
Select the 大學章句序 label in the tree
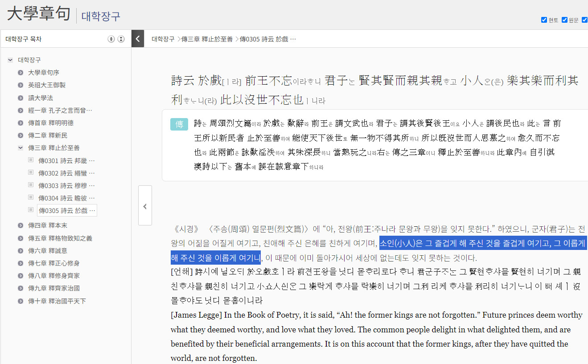click(44, 73)
